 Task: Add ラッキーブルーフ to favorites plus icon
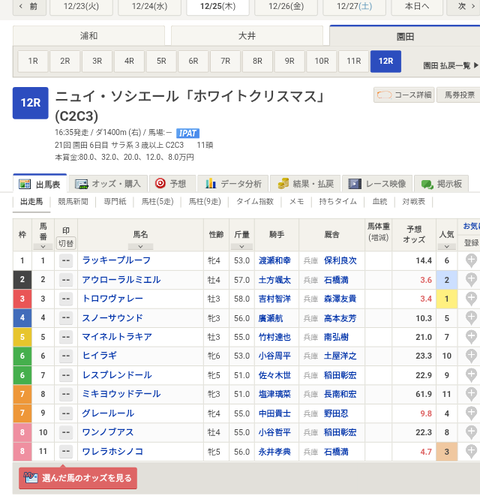[x=471, y=260]
